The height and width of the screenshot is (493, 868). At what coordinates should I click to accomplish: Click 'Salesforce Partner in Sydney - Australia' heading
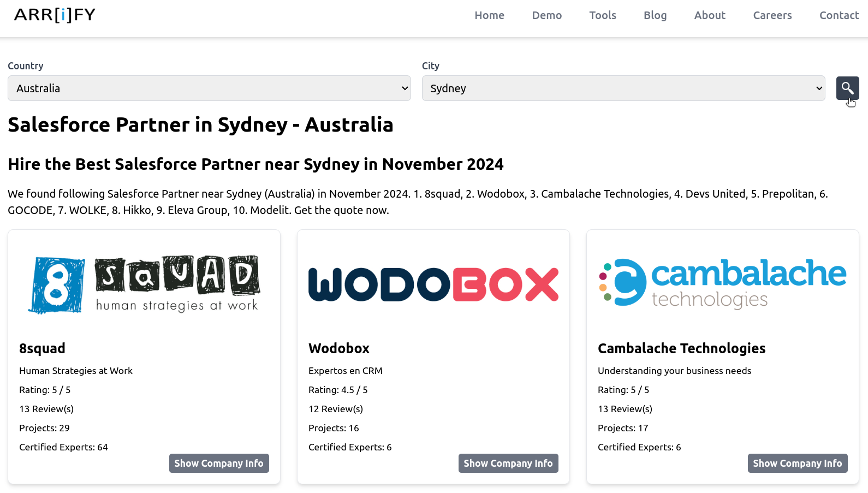click(x=200, y=125)
